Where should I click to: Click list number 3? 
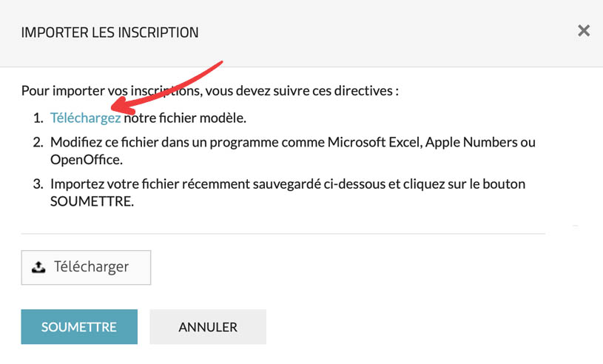(x=38, y=184)
